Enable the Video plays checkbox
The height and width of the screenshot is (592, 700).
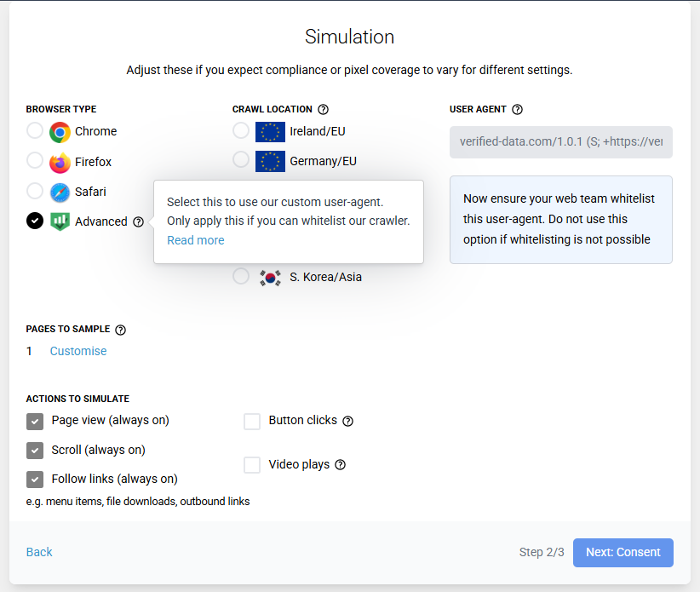tap(252, 465)
